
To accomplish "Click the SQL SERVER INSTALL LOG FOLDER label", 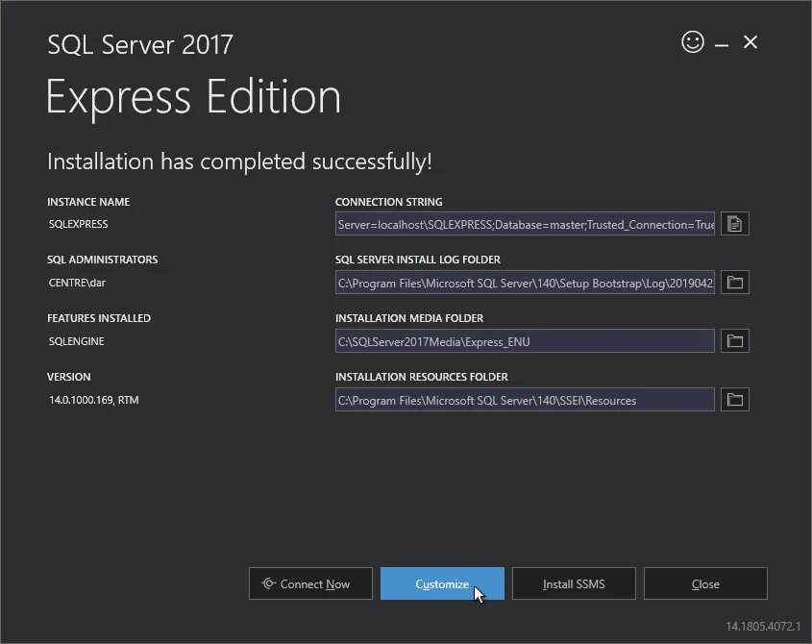I will coord(417,260).
